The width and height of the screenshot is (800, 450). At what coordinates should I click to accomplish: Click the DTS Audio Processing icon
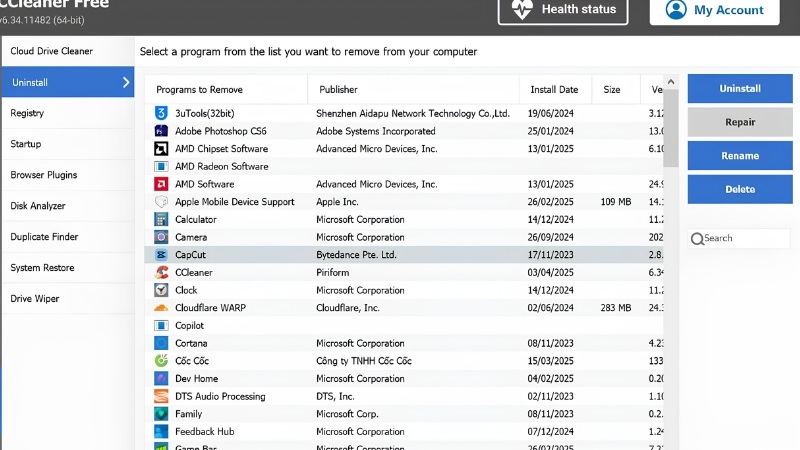[x=161, y=396]
